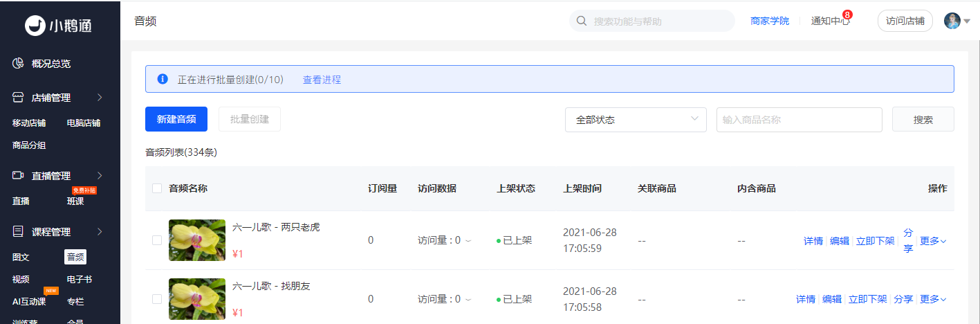
Task: Open 概况总览 overview page
Action: pyautogui.click(x=50, y=64)
